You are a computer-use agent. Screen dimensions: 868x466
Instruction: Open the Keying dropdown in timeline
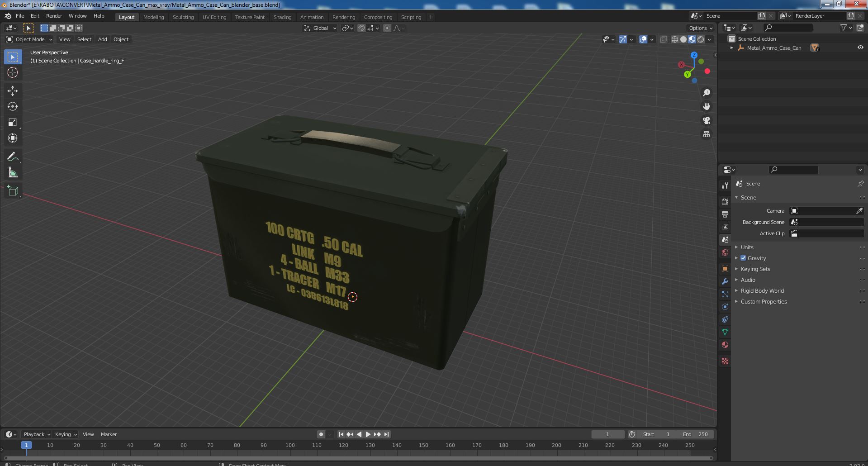pyautogui.click(x=66, y=434)
